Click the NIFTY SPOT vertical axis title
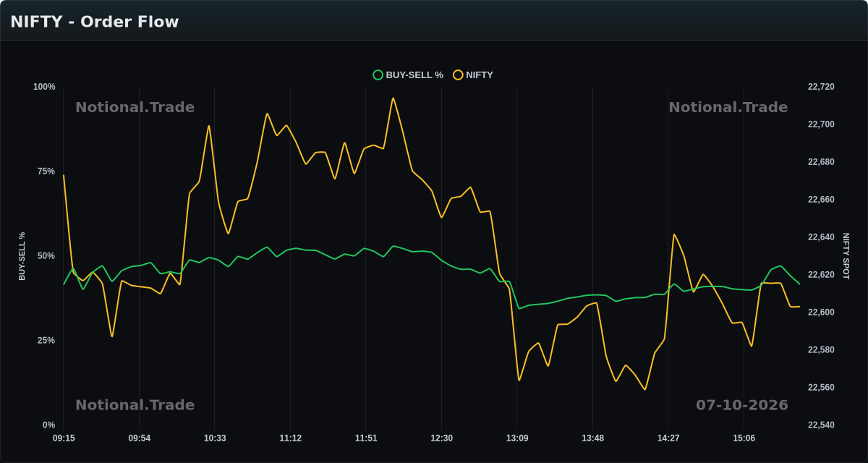868x463 pixels. tap(846, 256)
